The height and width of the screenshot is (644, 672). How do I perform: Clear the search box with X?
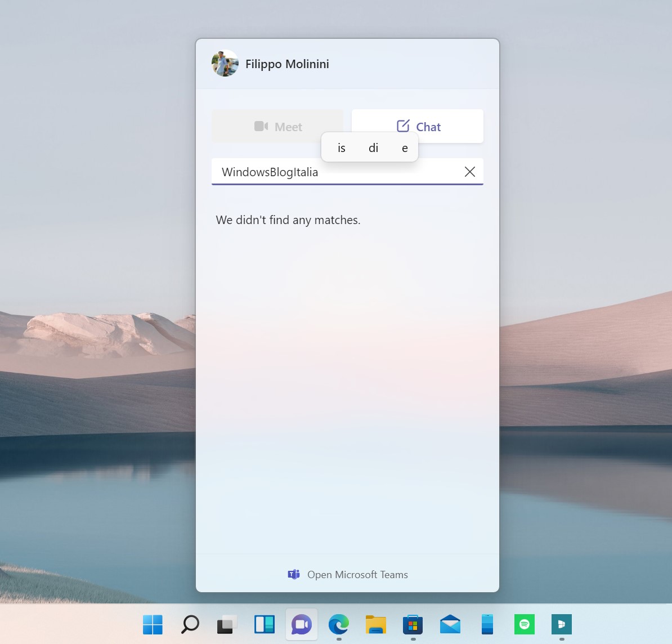470,172
